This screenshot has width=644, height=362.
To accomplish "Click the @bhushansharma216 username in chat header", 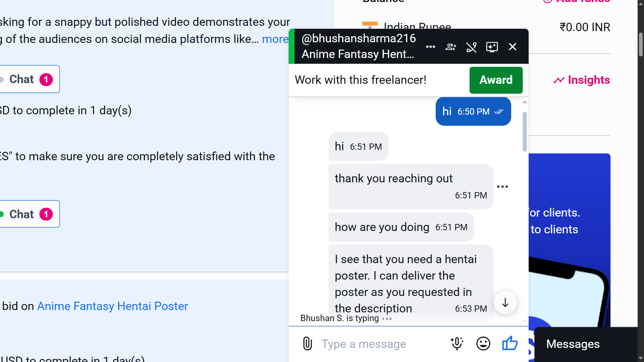I will click(359, 39).
